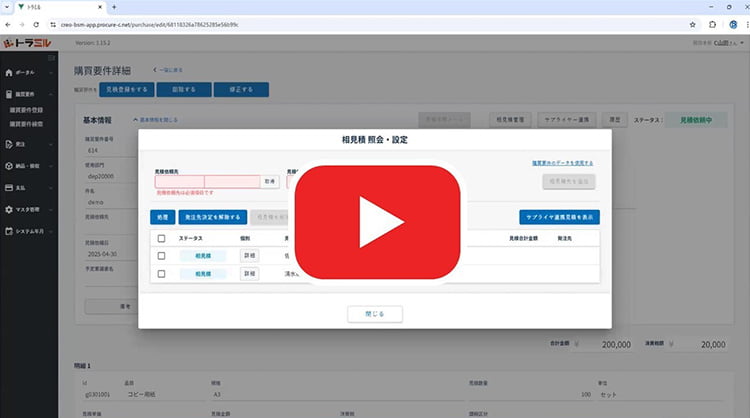Image resolution: width=750 pixels, height=418 pixels.
Task: Click the dep20000 department value
Action: click(101, 176)
